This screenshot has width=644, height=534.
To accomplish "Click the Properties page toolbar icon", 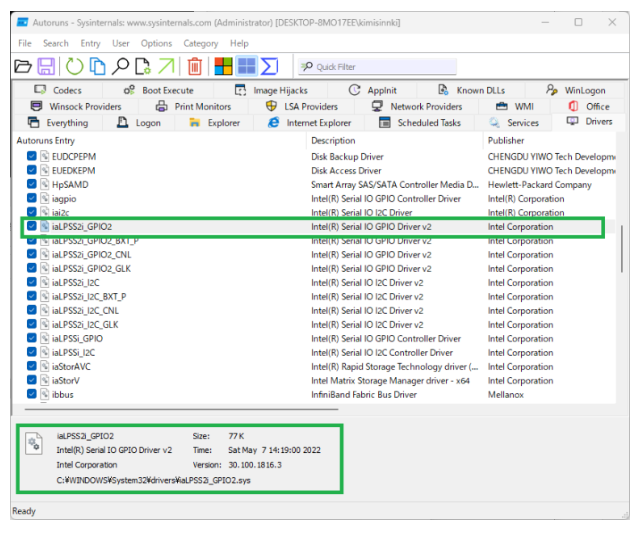I will pos(143,66).
